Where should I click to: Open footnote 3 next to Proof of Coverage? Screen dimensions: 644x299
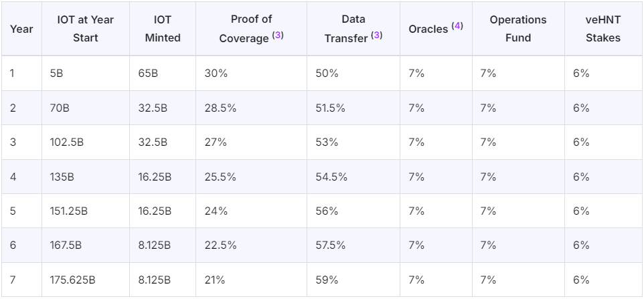[278, 36]
